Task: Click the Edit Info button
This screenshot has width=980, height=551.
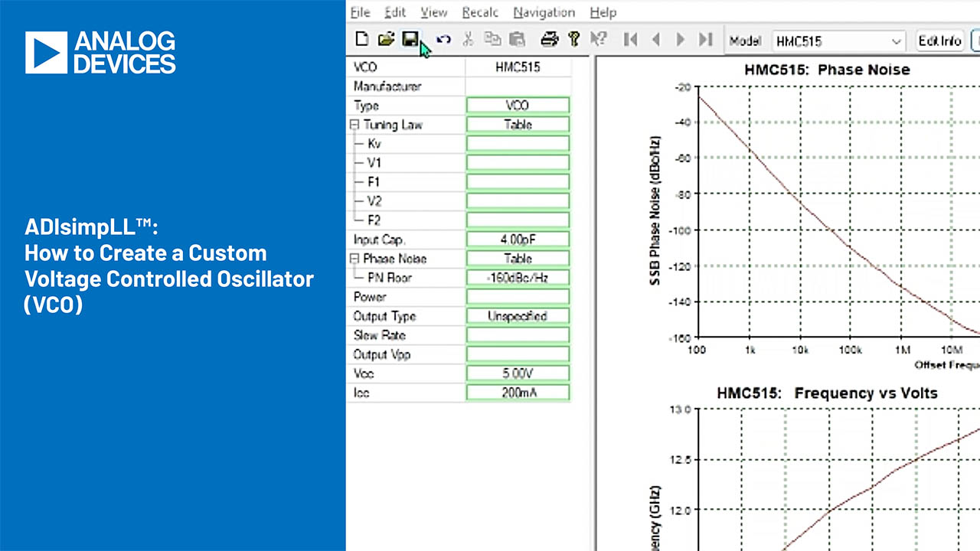Action: coord(939,41)
